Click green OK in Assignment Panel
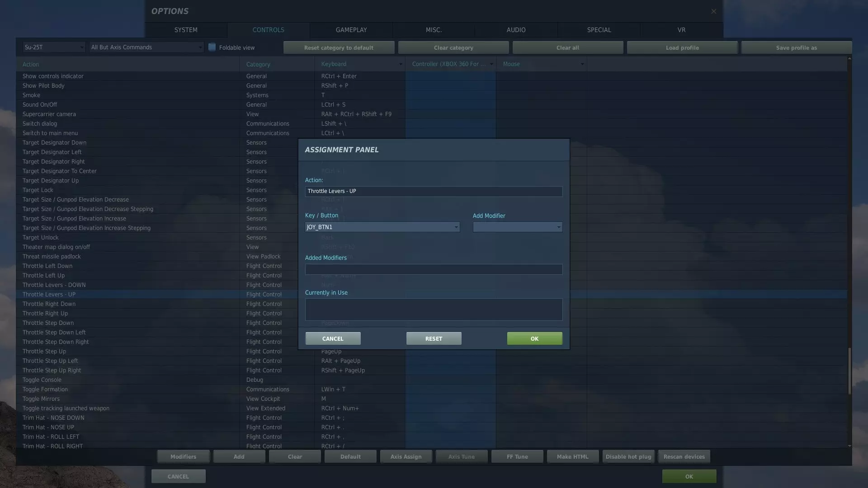The height and width of the screenshot is (488, 868). (x=534, y=339)
